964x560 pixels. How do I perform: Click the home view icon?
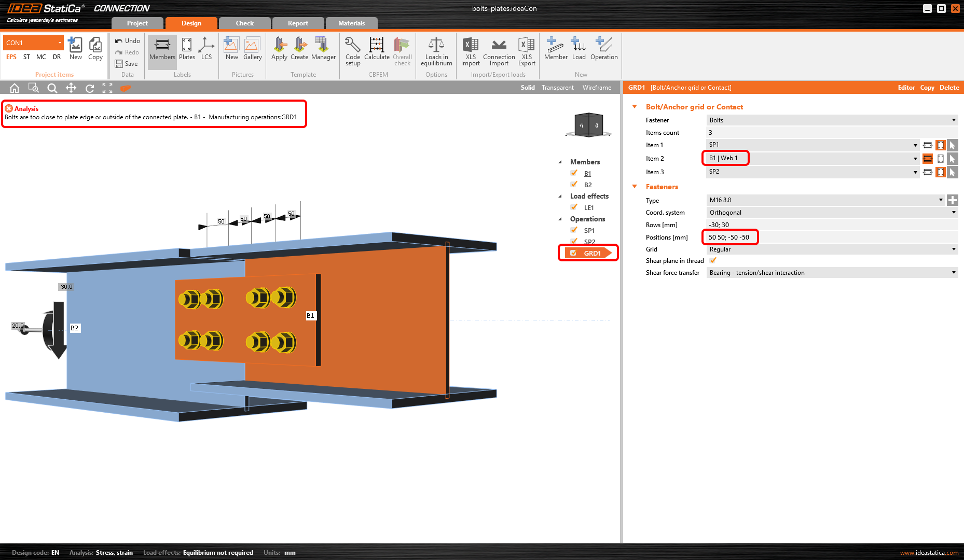click(x=15, y=88)
